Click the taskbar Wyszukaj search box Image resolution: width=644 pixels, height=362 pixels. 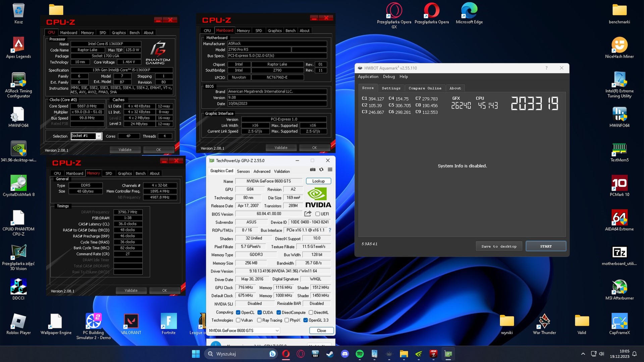coord(241,354)
